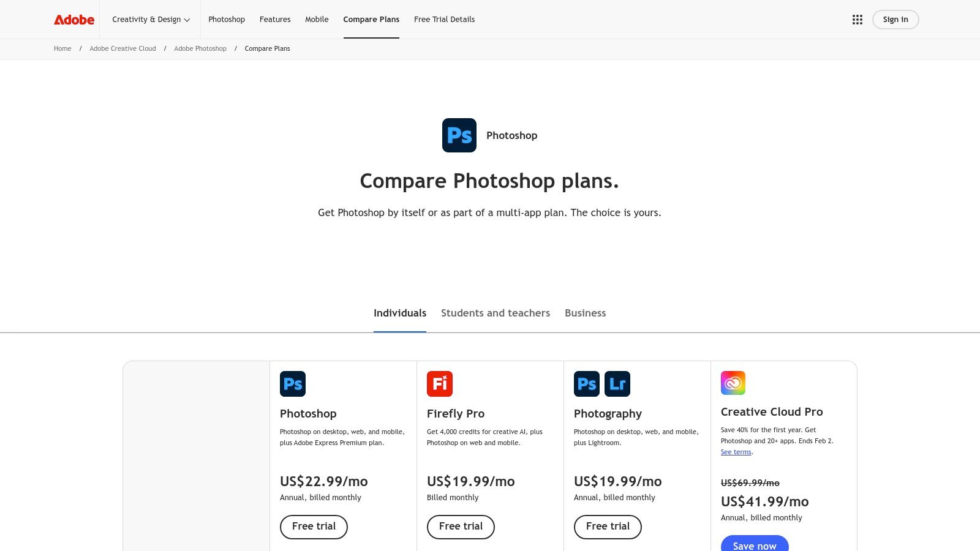The width and height of the screenshot is (980, 551).
Task: Click the Home breadcrumb link
Action: click(x=62, y=48)
